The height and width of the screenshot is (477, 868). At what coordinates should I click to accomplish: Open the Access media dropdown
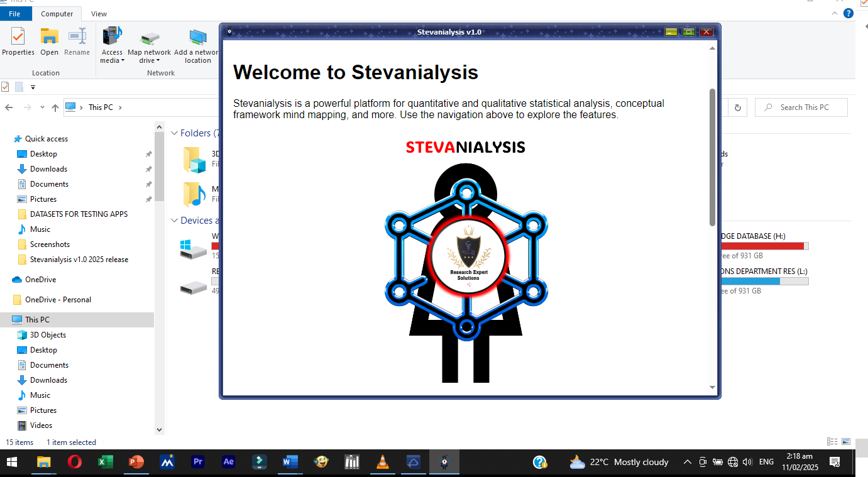(112, 45)
